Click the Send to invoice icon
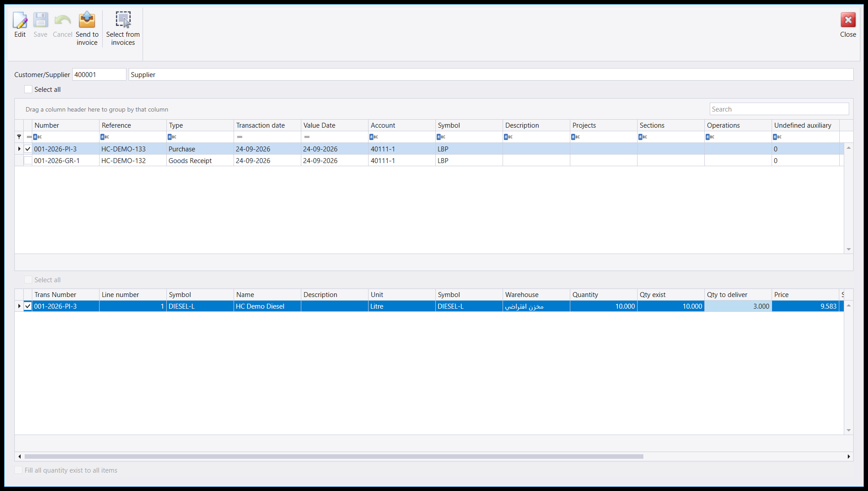The image size is (868, 491). click(87, 20)
